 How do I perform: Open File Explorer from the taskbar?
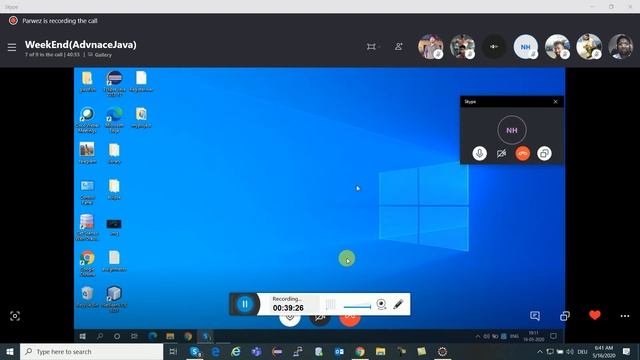pyautogui.click(x=380, y=351)
